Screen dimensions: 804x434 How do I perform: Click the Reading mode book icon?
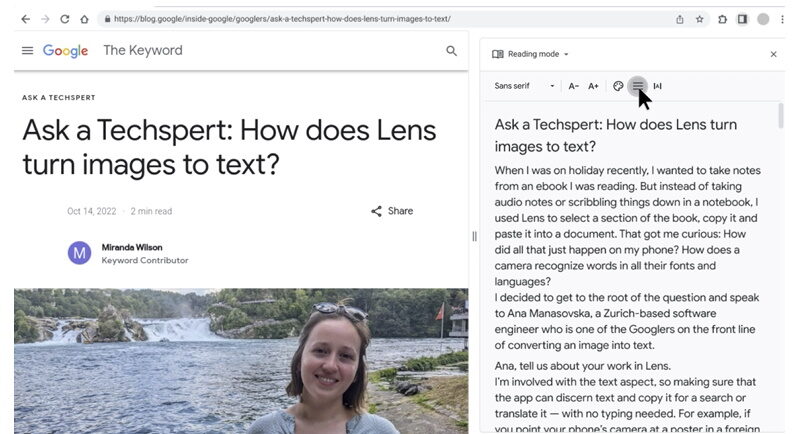coord(497,54)
